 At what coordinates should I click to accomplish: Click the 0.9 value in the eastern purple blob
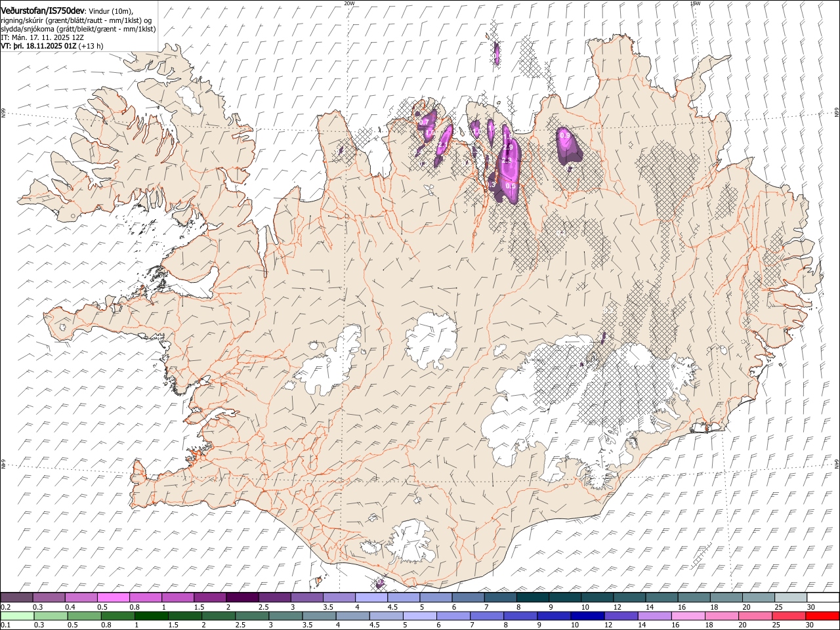pos(564,136)
